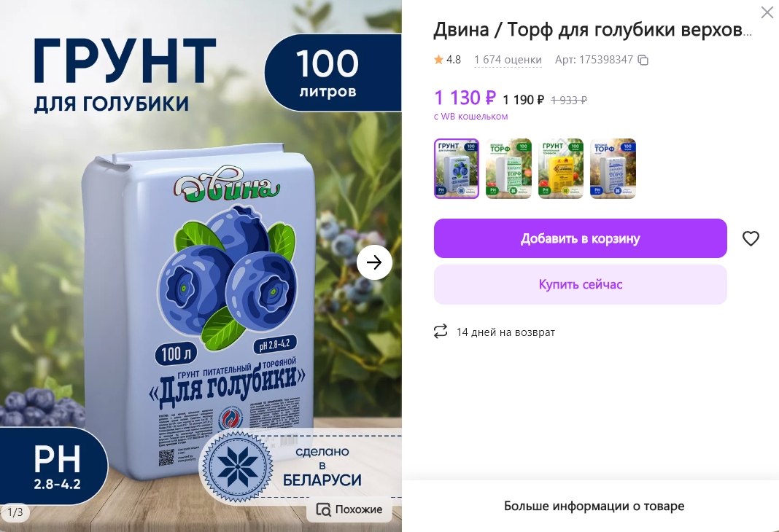Viewport: 779px width, 532px height.
Task: Click Купить сейчас button
Action: (581, 284)
